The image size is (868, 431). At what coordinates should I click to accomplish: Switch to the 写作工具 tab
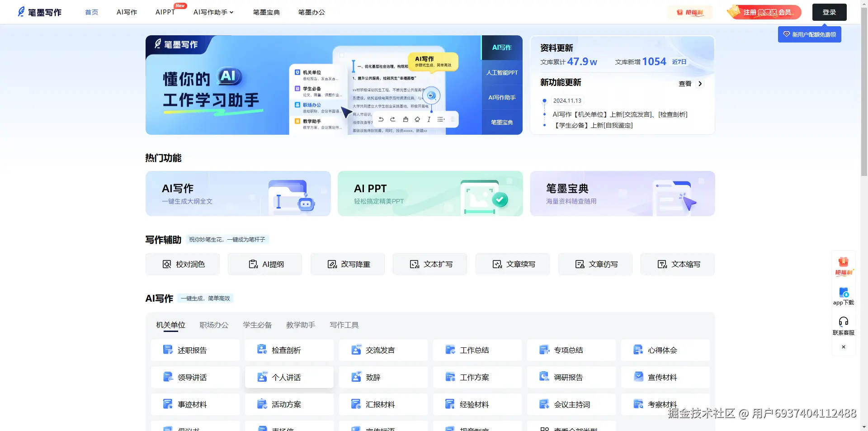pyautogui.click(x=344, y=325)
